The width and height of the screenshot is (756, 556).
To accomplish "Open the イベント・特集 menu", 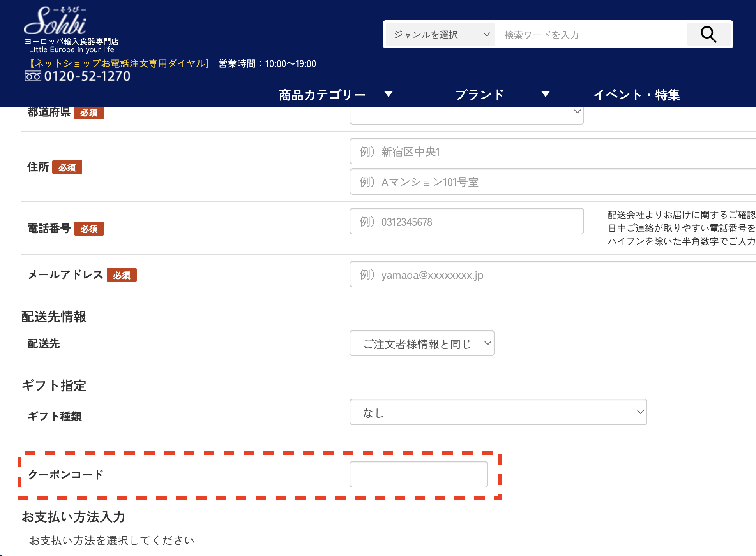I will 637,95.
